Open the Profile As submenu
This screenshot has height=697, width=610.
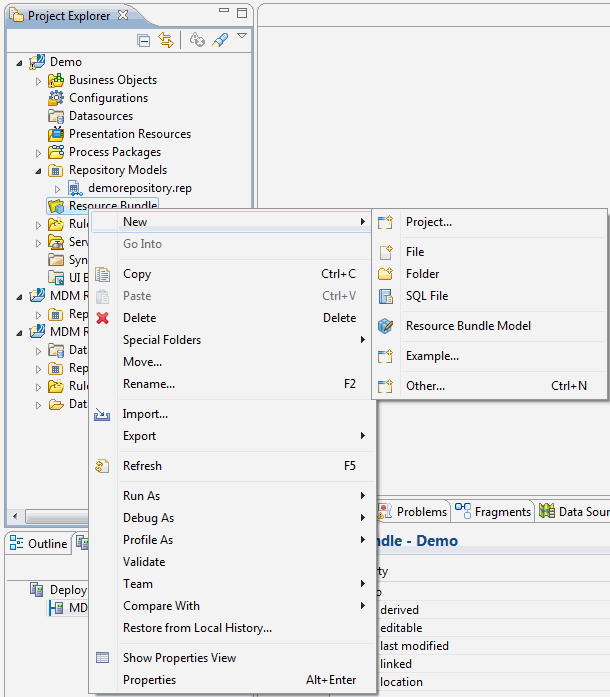[x=231, y=540]
